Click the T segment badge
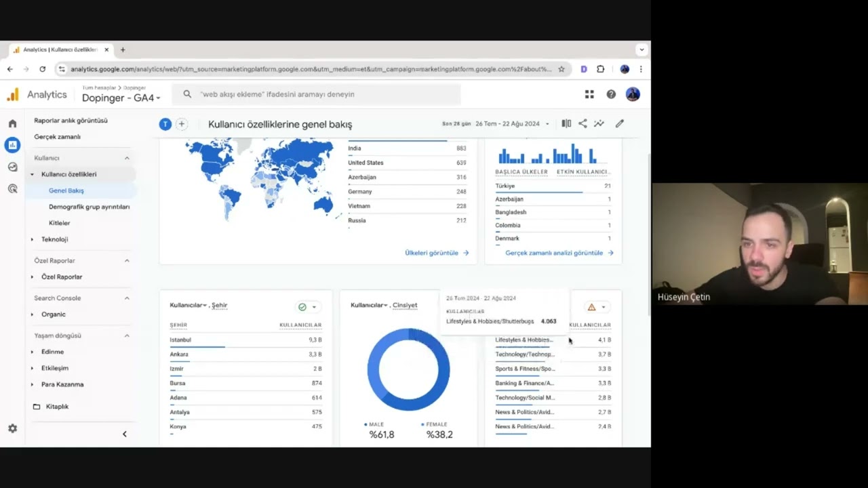Viewport: 868px width, 488px height. (165, 124)
